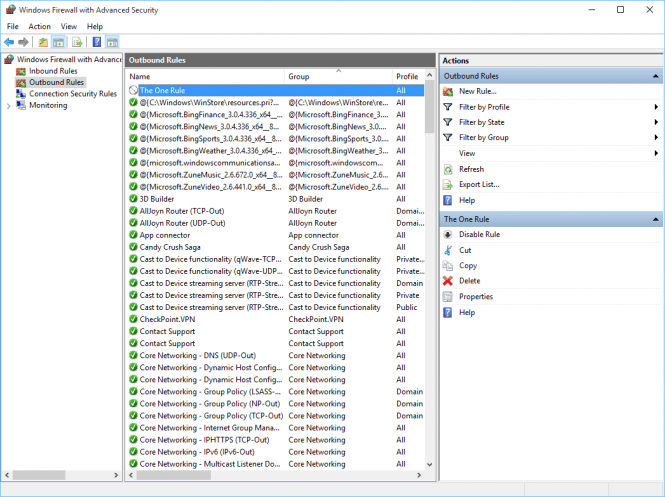Select Inbound Rules in the tree

(53, 72)
